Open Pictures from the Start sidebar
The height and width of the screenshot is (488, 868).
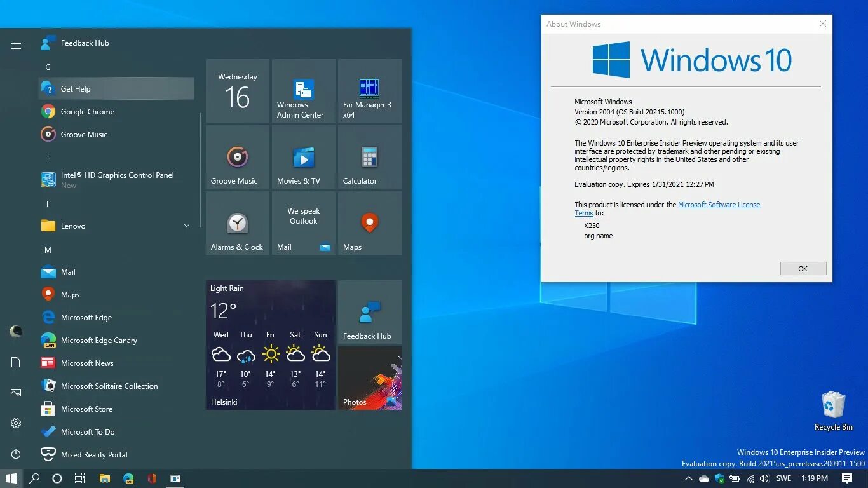pos(16,393)
